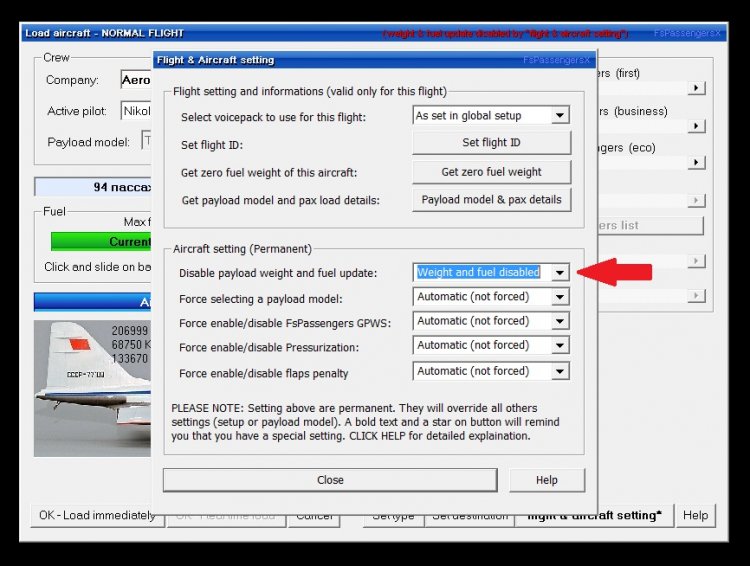The width and height of the screenshot is (750, 566).
Task: Click Help in the settings dialog
Action: [x=546, y=480]
